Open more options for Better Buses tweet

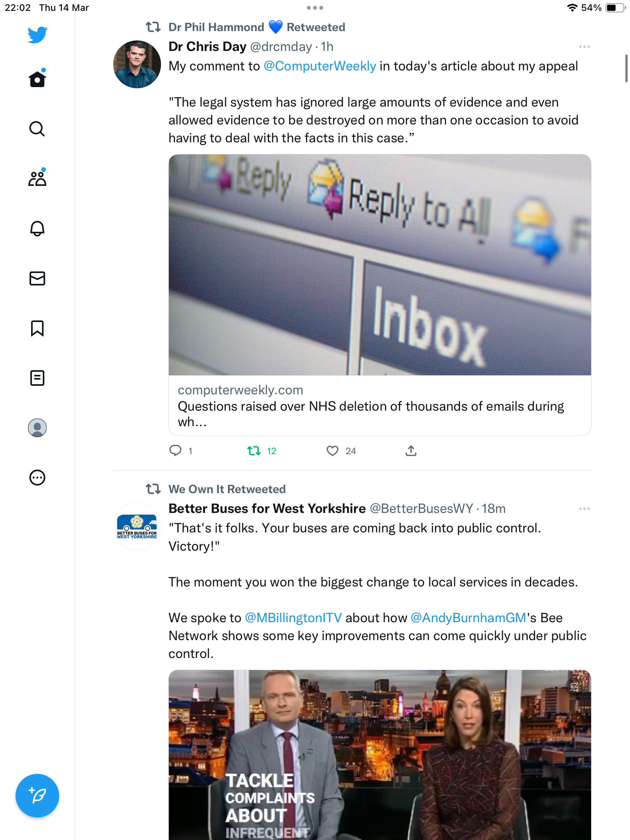pos(584,509)
